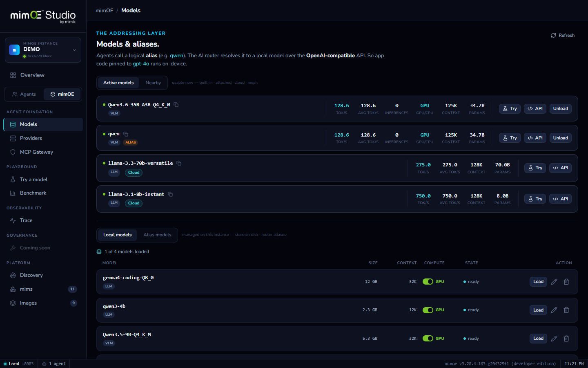
Task: Expand the DEMO instance selector
Action: coord(43,50)
